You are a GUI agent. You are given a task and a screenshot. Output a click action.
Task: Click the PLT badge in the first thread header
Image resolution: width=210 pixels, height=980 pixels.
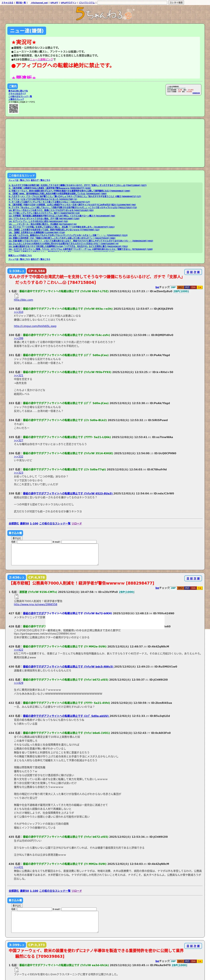(187, 287)
